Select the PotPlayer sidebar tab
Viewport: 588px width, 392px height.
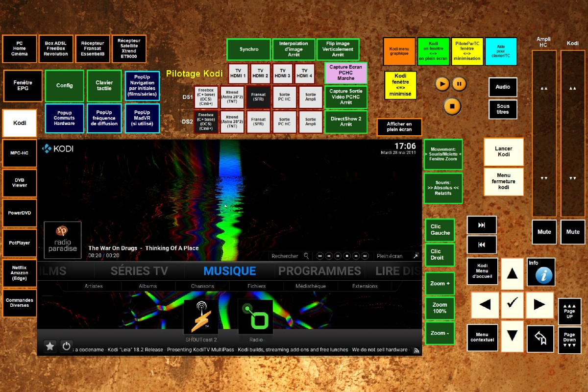[x=20, y=243]
